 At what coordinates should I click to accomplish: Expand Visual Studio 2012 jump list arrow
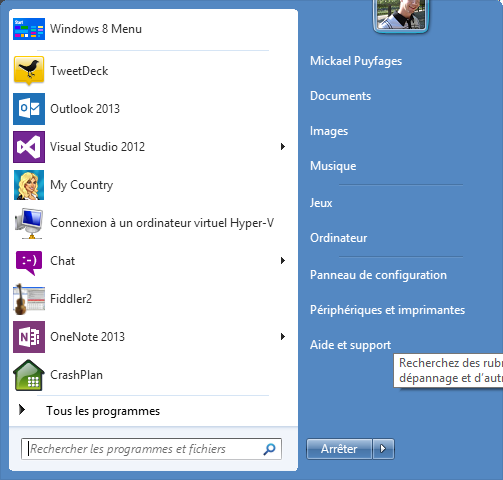pos(283,147)
